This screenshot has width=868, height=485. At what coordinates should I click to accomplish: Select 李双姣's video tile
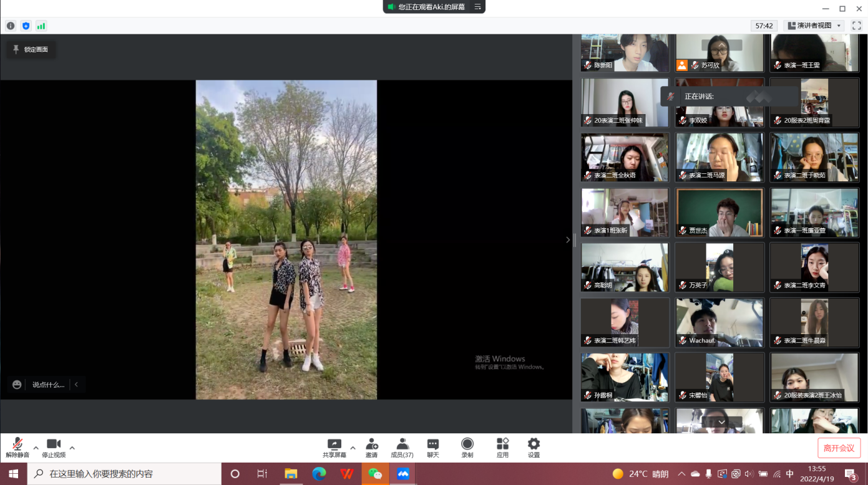tap(720, 102)
